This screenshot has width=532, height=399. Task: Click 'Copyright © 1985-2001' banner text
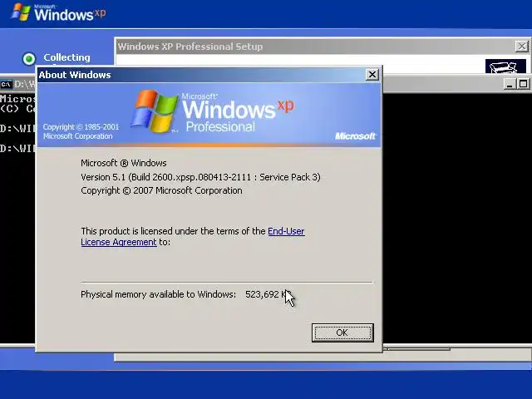coord(81,127)
